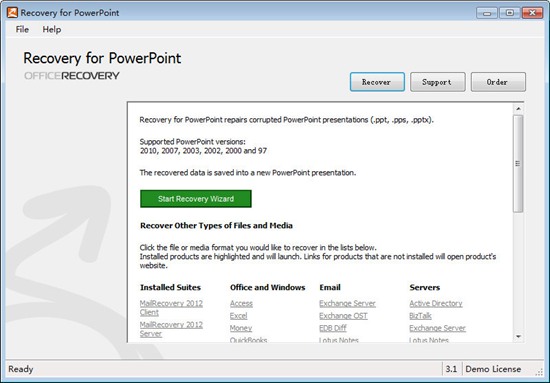This screenshot has height=383, width=550.
Task: Maximize the Recovery for PowerPoint window
Action: click(510, 13)
